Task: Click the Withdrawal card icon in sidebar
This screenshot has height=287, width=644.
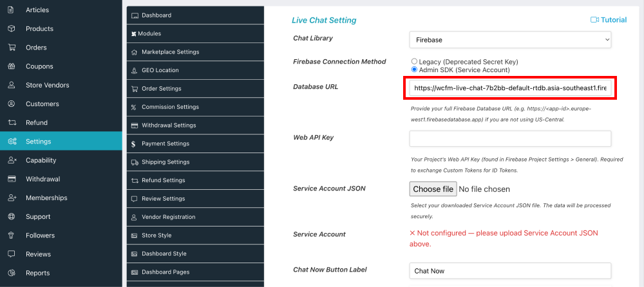Action: 12,179
